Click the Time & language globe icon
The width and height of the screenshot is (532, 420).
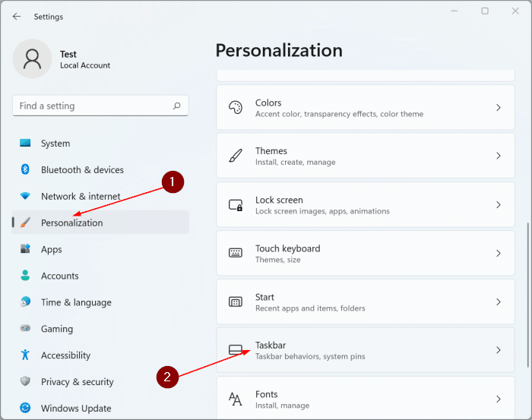pos(25,302)
